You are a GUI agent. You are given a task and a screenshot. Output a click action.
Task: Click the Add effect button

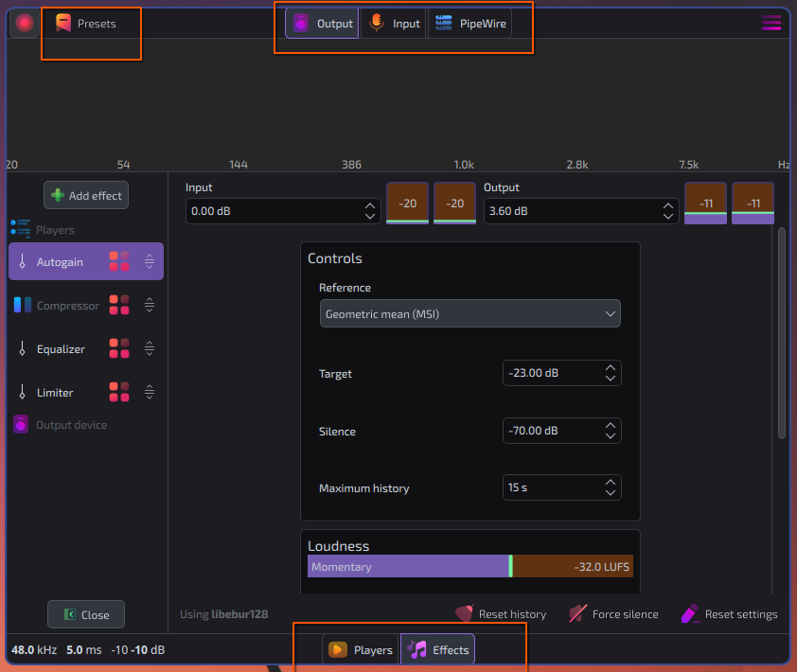tap(86, 196)
